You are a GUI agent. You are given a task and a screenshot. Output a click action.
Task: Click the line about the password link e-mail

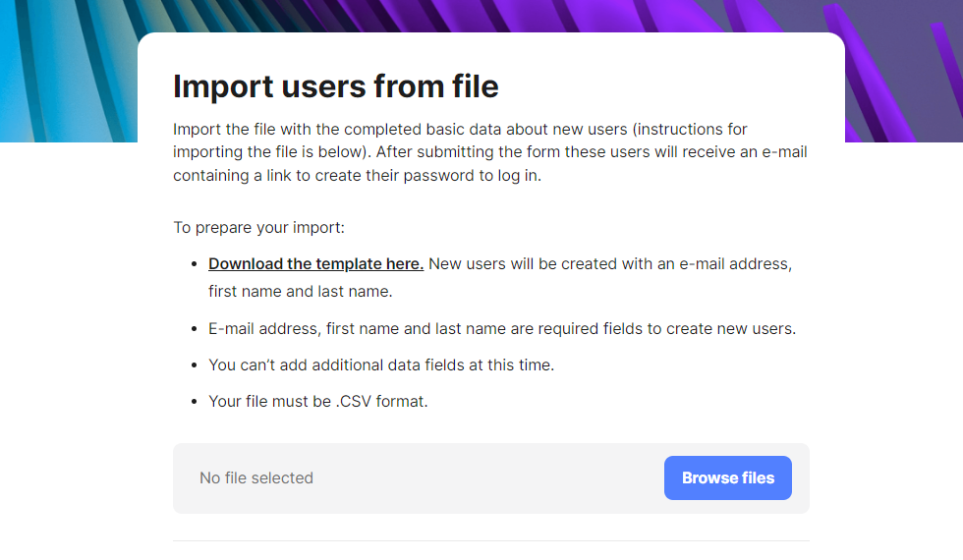tap(358, 176)
